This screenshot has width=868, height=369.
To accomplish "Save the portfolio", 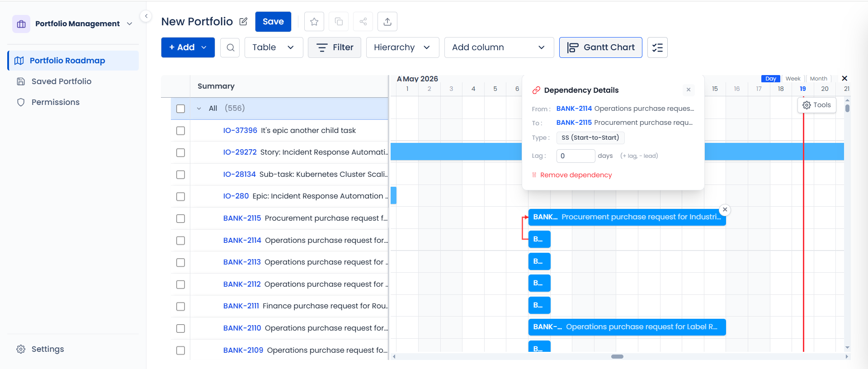I will 273,22.
